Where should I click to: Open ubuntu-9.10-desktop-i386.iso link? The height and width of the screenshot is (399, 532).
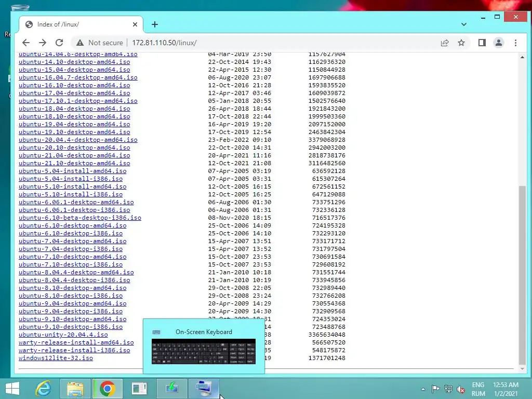click(x=71, y=327)
